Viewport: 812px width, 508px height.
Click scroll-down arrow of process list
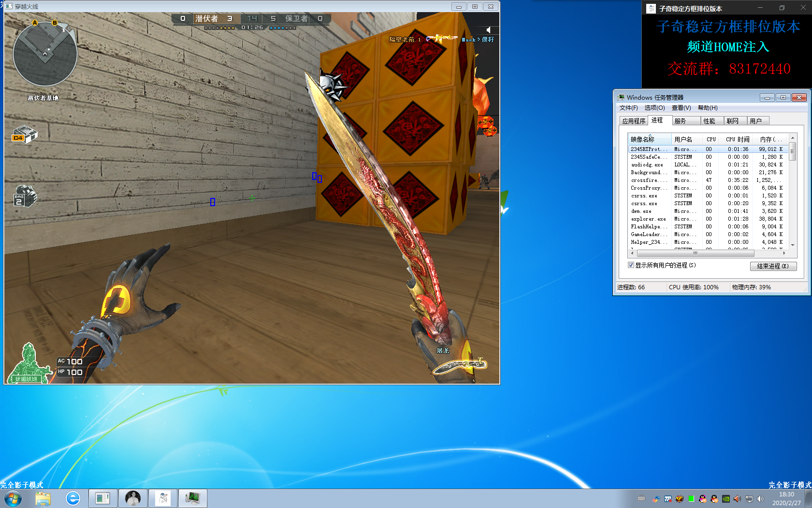[x=793, y=245]
